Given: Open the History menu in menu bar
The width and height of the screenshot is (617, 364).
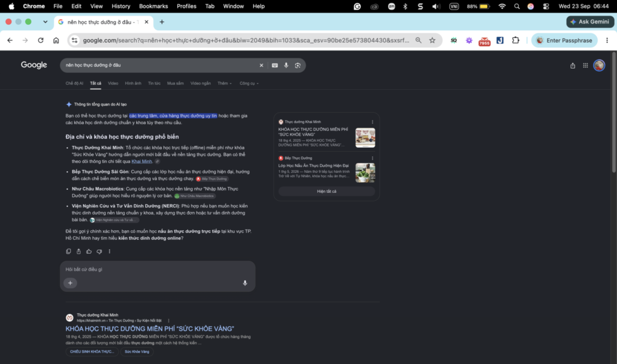Looking at the screenshot, I should coord(121,6).
